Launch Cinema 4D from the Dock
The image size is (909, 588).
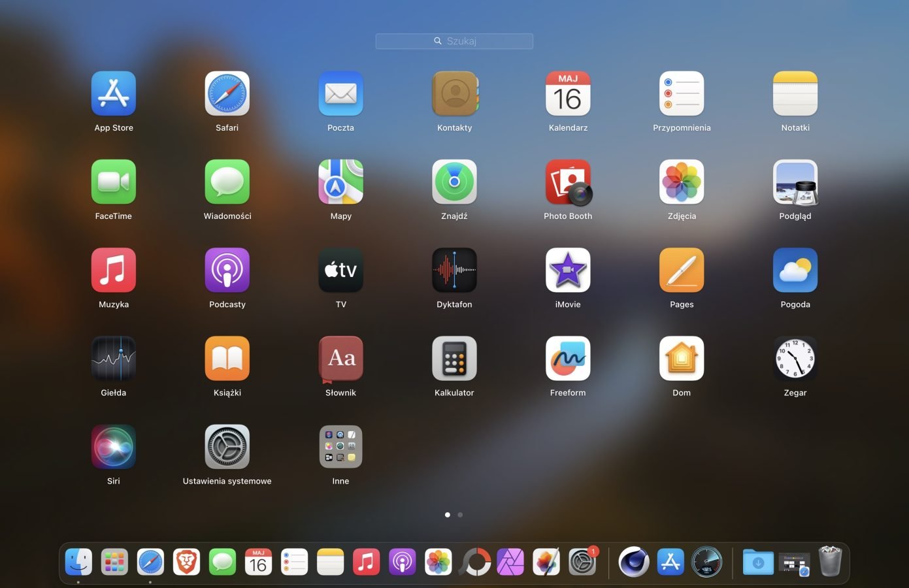[x=634, y=562]
